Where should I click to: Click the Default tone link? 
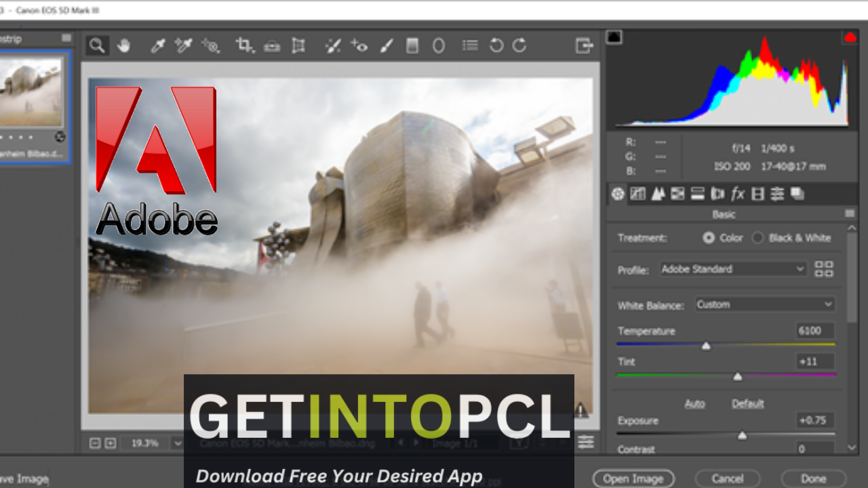point(748,403)
